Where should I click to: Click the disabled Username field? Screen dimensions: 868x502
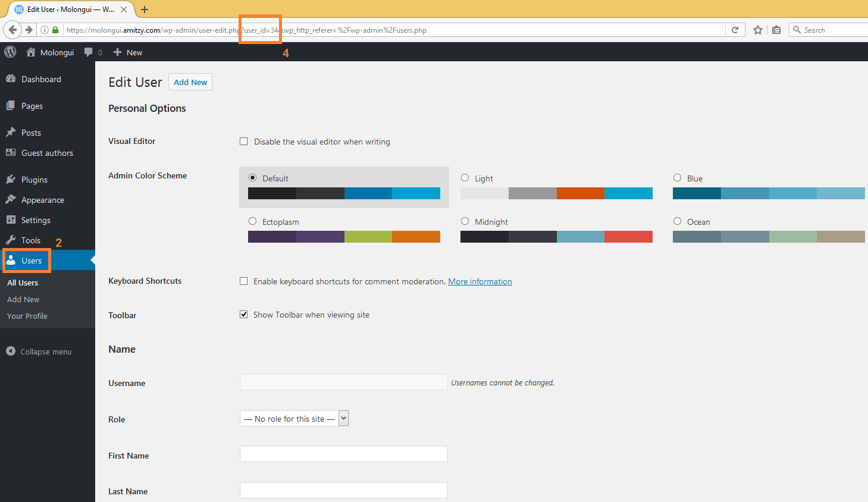pos(344,382)
